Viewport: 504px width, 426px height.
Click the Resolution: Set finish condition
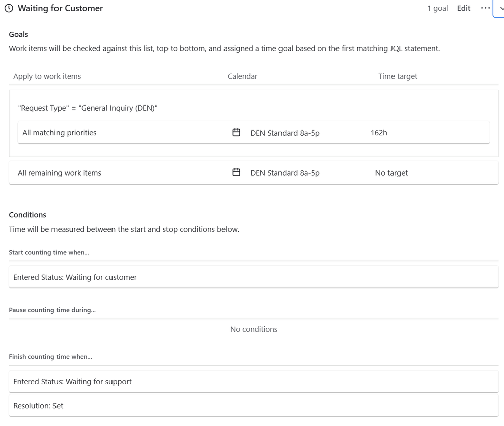click(x=38, y=406)
